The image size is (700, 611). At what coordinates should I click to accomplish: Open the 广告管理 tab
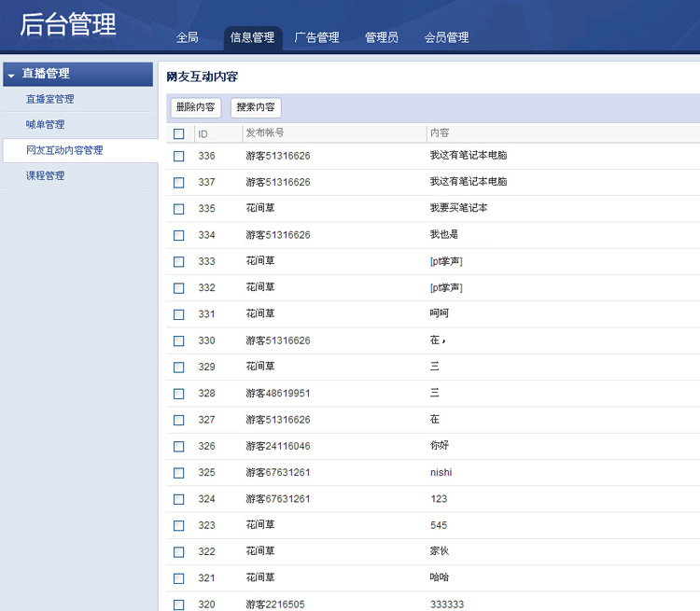point(316,37)
